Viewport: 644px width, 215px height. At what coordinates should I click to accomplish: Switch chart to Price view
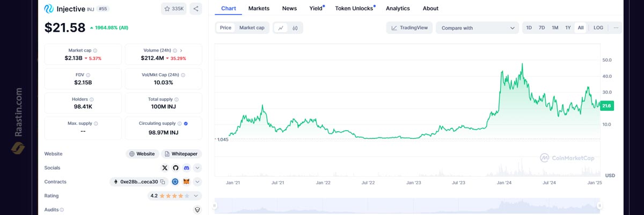pyautogui.click(x=225, y=28)
